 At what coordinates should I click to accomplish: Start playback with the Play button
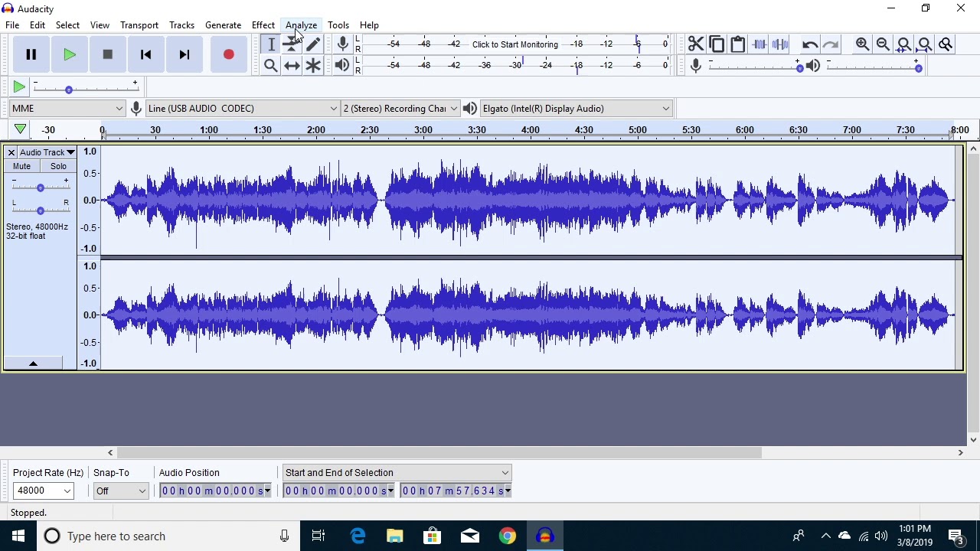click(70, 54)
